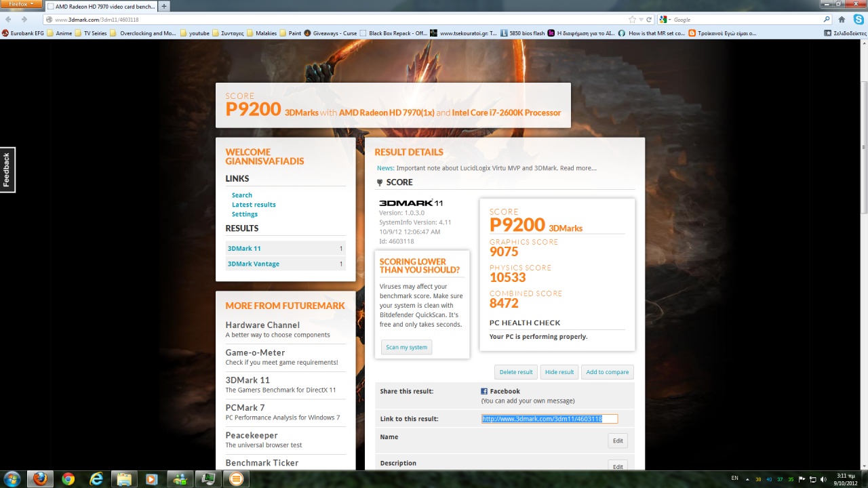The width and height of the screenshot is (868, 488).
Task: Click Edit button for Name
Action: [618, 441]
